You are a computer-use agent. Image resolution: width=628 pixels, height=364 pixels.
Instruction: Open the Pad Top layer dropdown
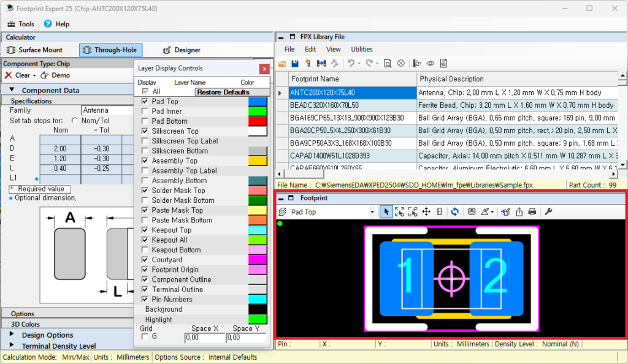click(x=372, y=212)
